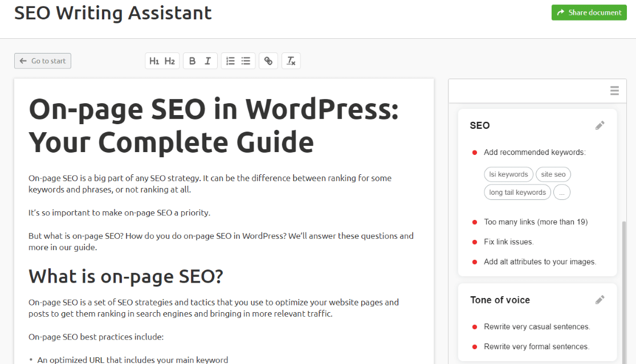Click the Share document button
Image resolution: width=636 pixels, height=364 pixels.
point(589,12)
